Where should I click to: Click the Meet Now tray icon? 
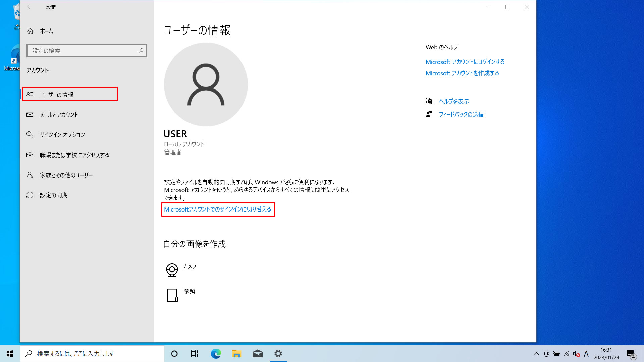546,354
